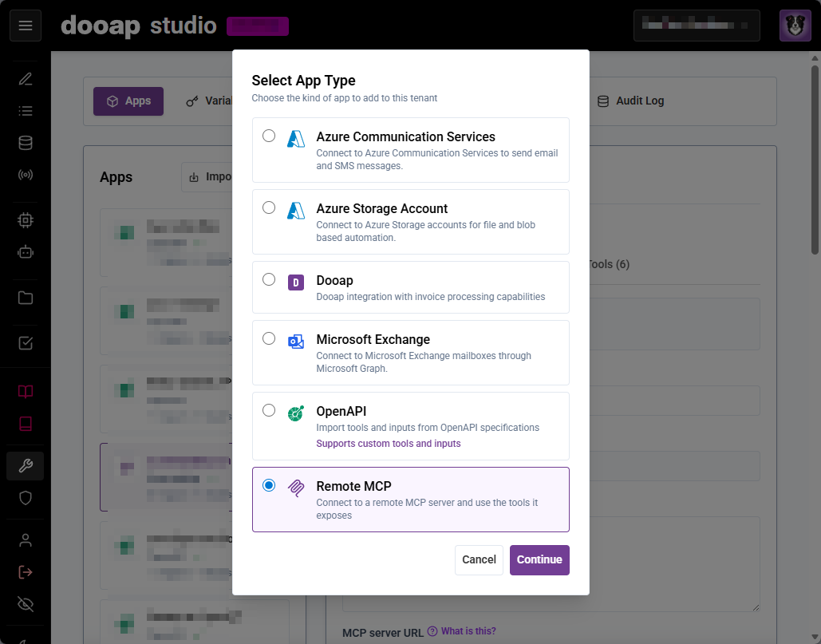The height and width of the screenshot is (644, 821).
Task: Open the What is this? link
Action: (x=468, y=631)
